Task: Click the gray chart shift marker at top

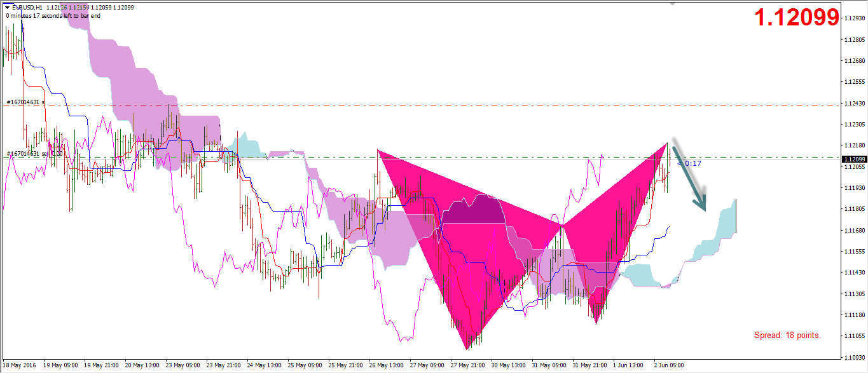Action: pyautogui.click(x=673, y=3)
